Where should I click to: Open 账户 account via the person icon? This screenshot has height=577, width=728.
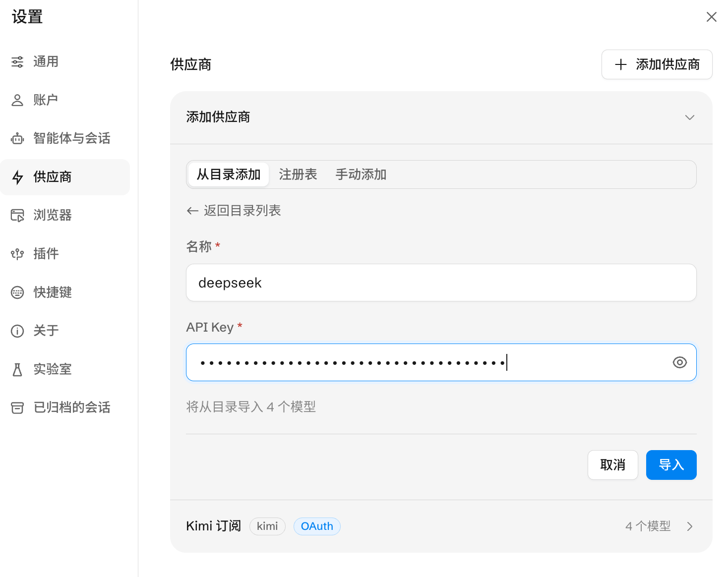[17, 100]
